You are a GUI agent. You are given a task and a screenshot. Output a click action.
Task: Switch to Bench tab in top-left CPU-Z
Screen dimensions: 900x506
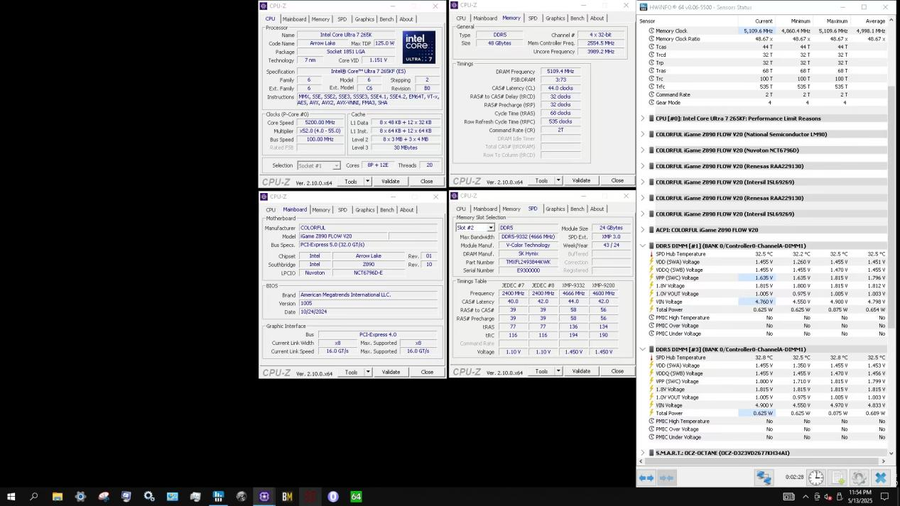[x=387, y=19]
